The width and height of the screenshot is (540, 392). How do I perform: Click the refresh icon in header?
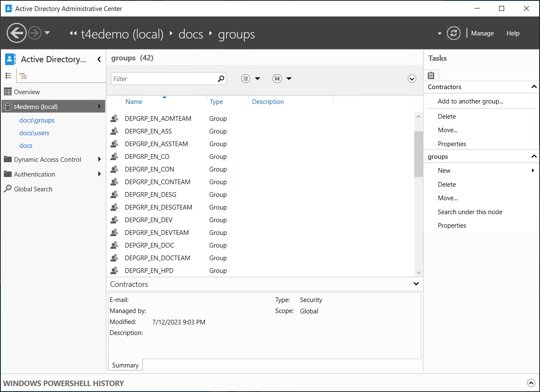pos(453,33)
